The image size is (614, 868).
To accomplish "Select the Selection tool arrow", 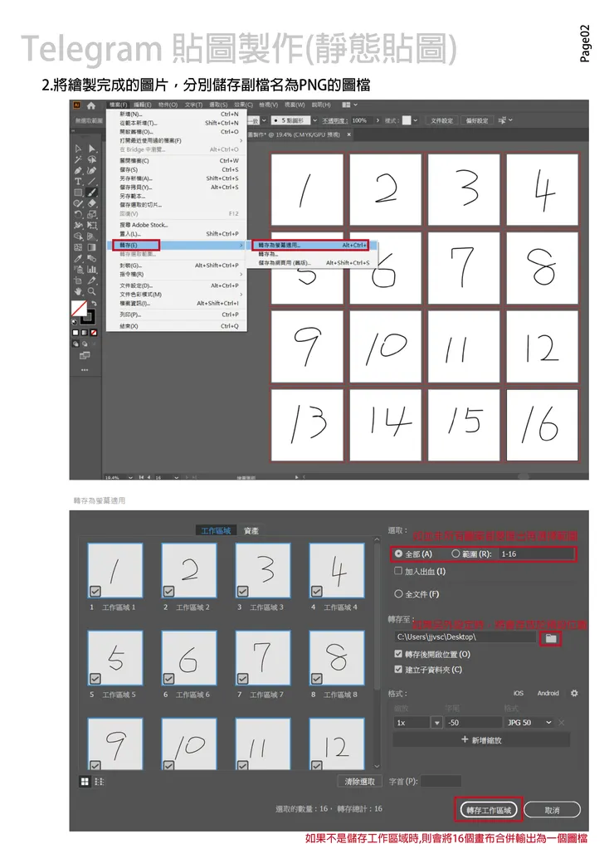I will [78, 149].
